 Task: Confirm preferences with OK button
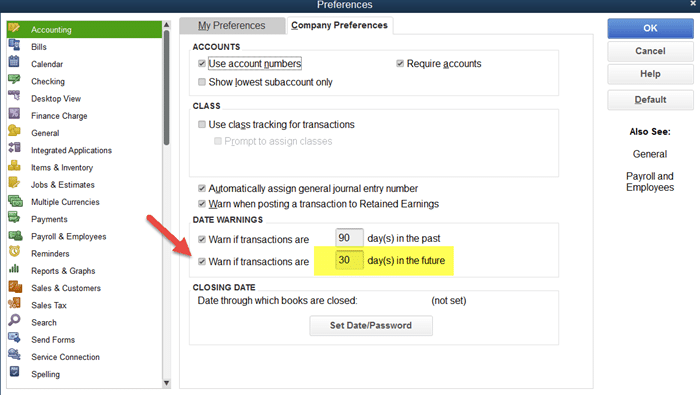tap(650, 28)
